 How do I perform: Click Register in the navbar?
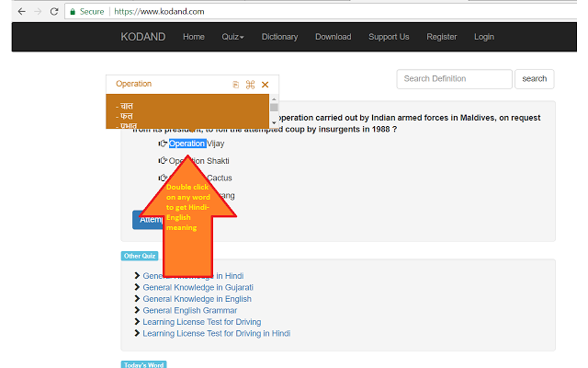[x=442, y=37]
